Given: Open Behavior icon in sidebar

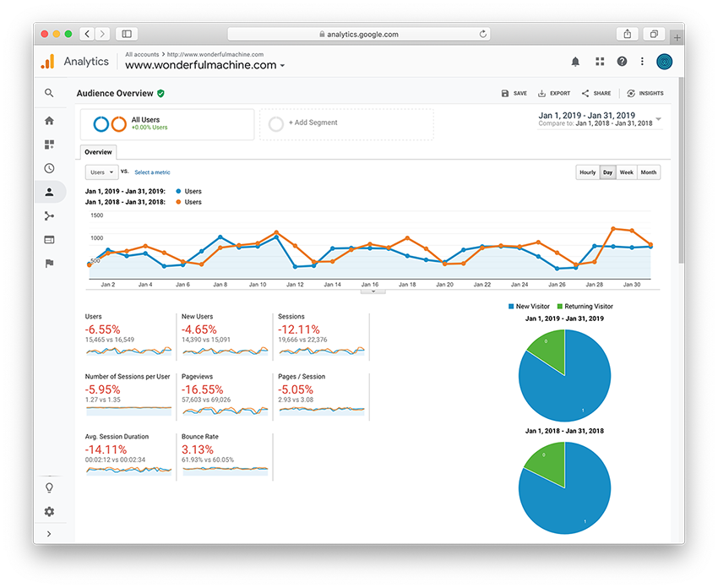Looking at the screenshot, I should click(49, 239).
